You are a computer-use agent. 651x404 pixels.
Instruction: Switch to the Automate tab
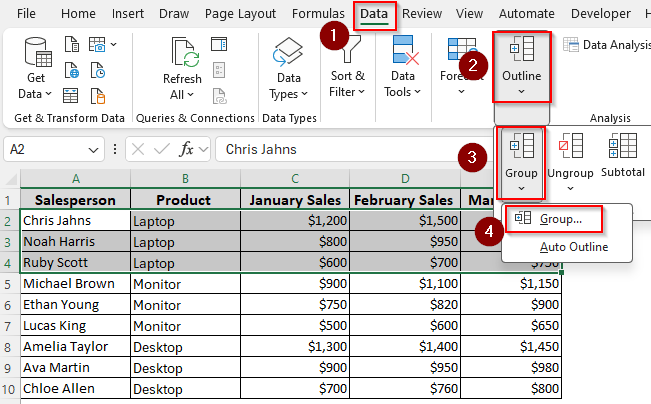click(x=526, y=14)
